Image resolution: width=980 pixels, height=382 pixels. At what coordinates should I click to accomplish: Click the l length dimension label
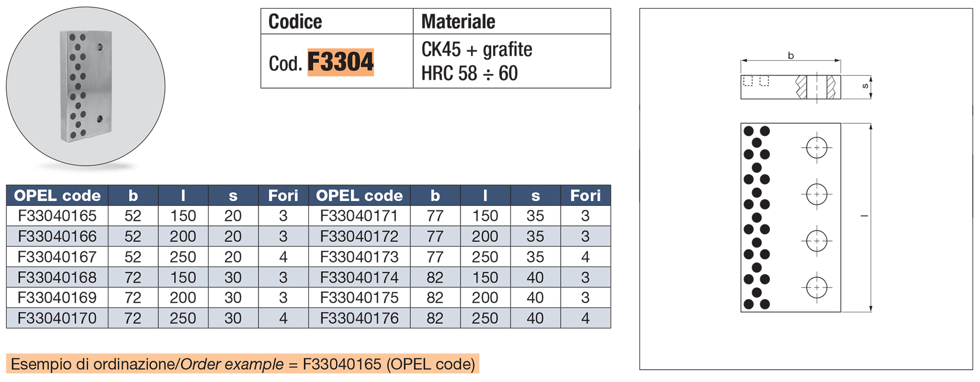(864, 216)
